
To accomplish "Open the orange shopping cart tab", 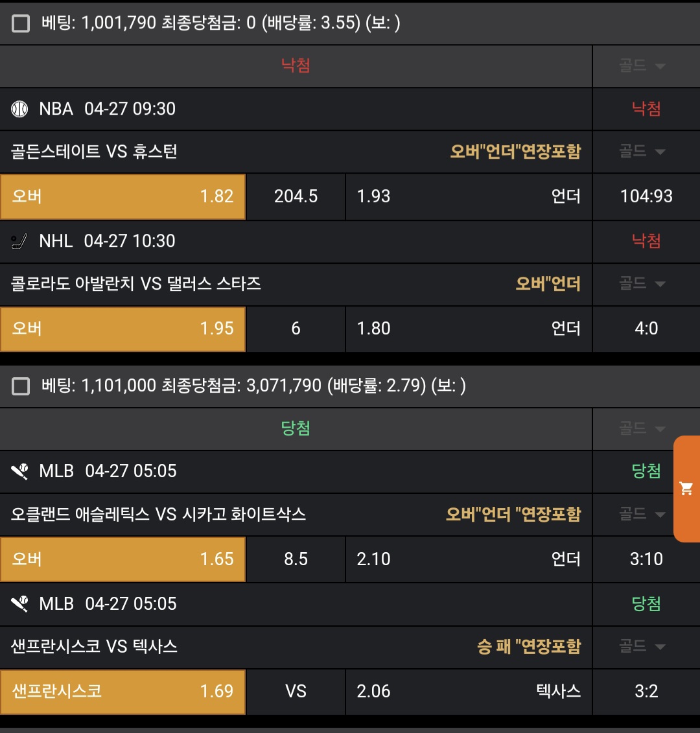I will click(x=686, y=489).
